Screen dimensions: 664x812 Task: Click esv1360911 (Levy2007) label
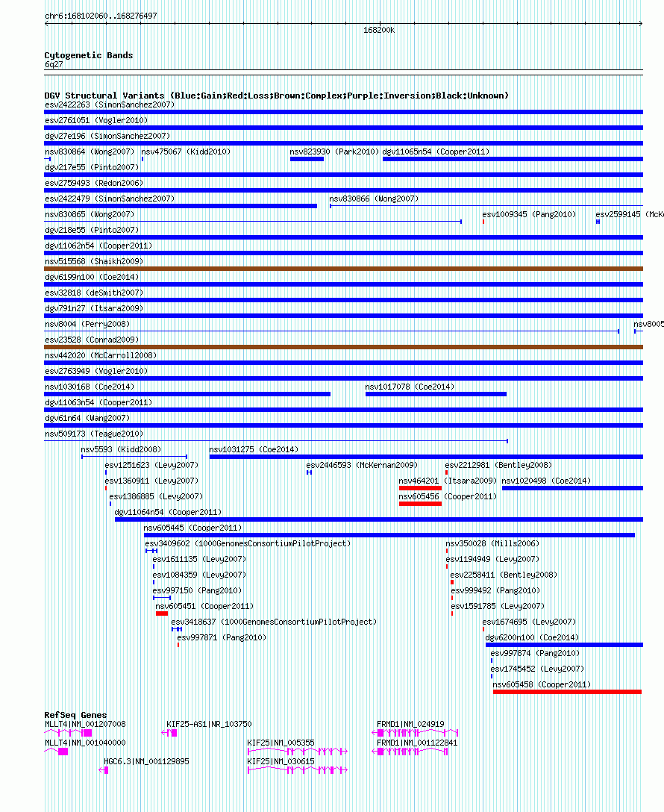[x=151, y=481]
